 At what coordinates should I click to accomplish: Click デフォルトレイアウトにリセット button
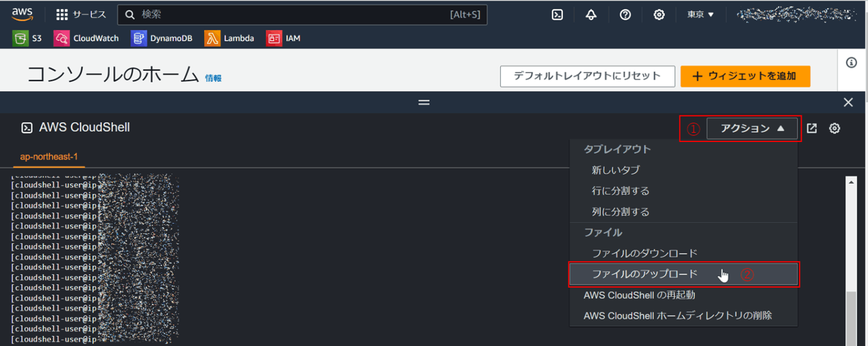pyautogui.click(x=587, y=76)
